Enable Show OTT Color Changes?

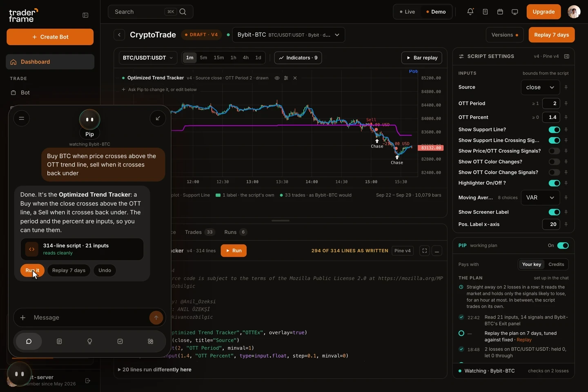tap(554, 162)
